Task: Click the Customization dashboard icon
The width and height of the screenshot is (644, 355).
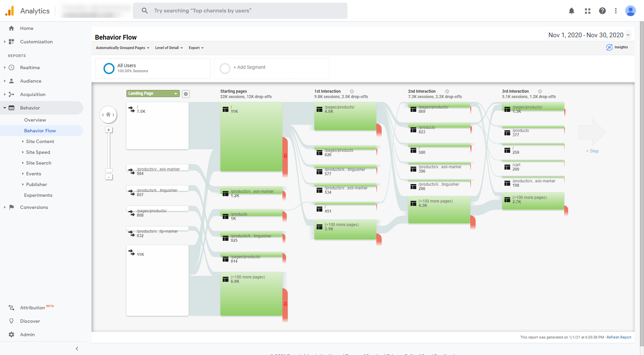Action: click(11, 42)
